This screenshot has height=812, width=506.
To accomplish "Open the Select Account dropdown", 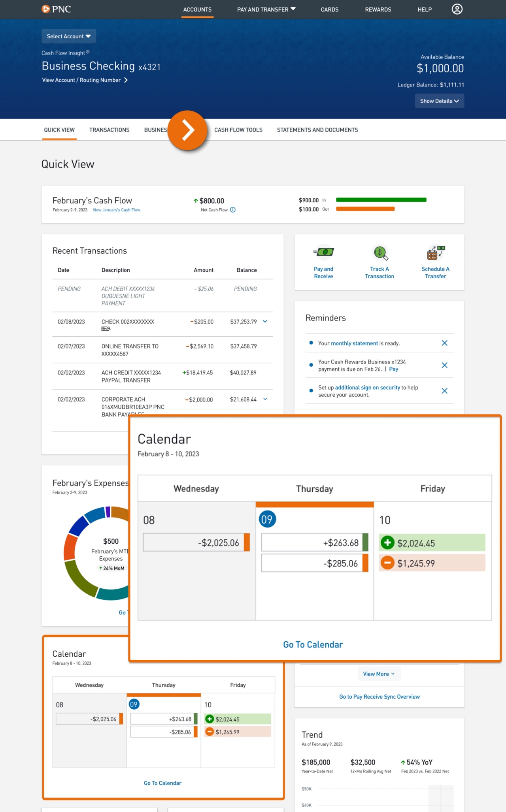I will (x=69, y=36).
